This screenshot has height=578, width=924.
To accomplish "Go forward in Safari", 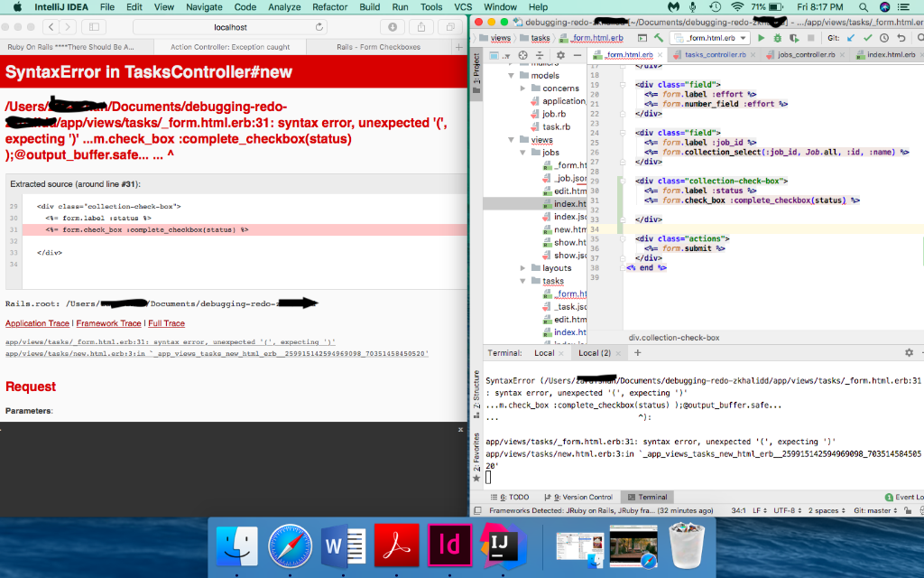I will pos(68,27).
